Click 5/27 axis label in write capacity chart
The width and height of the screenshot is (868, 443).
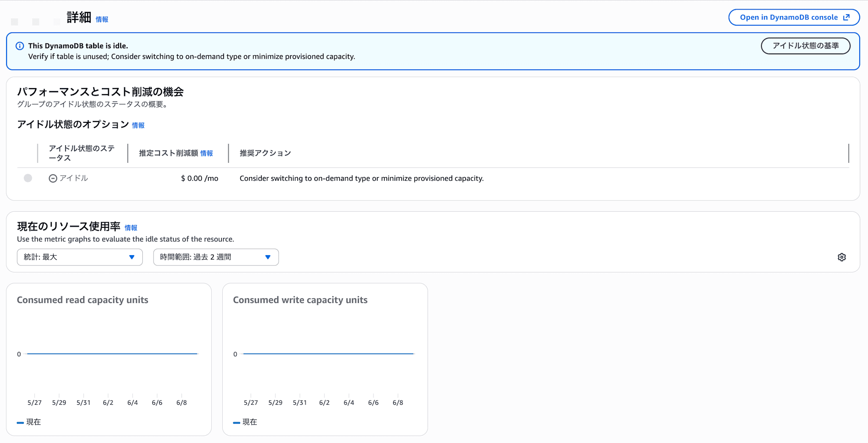[251, 403]
